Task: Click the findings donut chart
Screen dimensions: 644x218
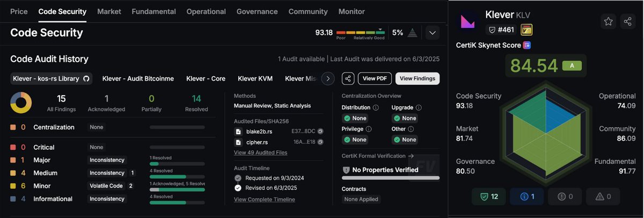Action: coord(21,103)
